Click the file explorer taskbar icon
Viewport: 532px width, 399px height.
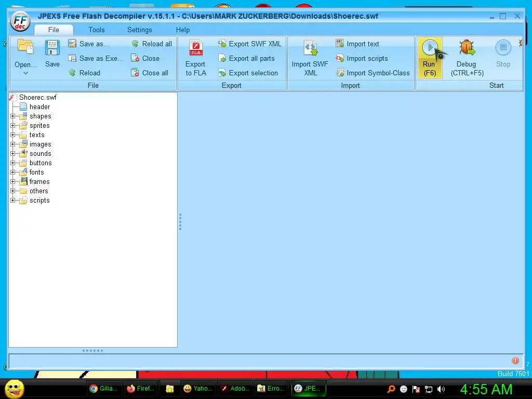(170, 389)
